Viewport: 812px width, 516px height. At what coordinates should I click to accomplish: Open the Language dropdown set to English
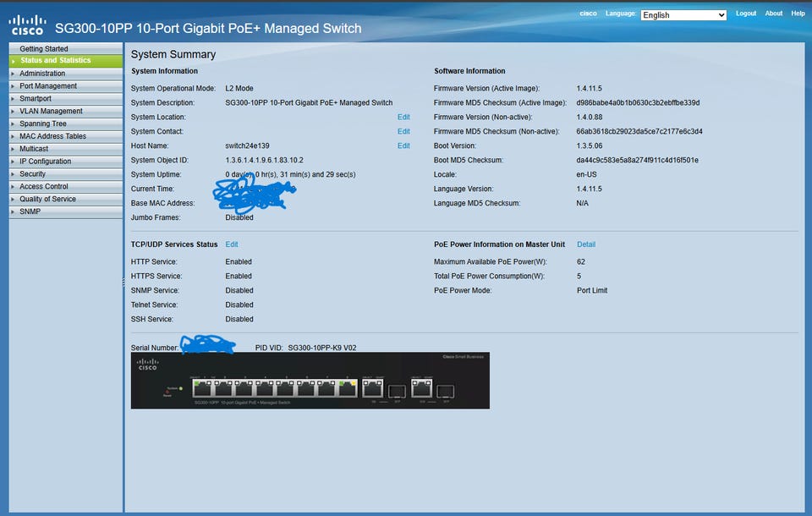tap(683, 15)
